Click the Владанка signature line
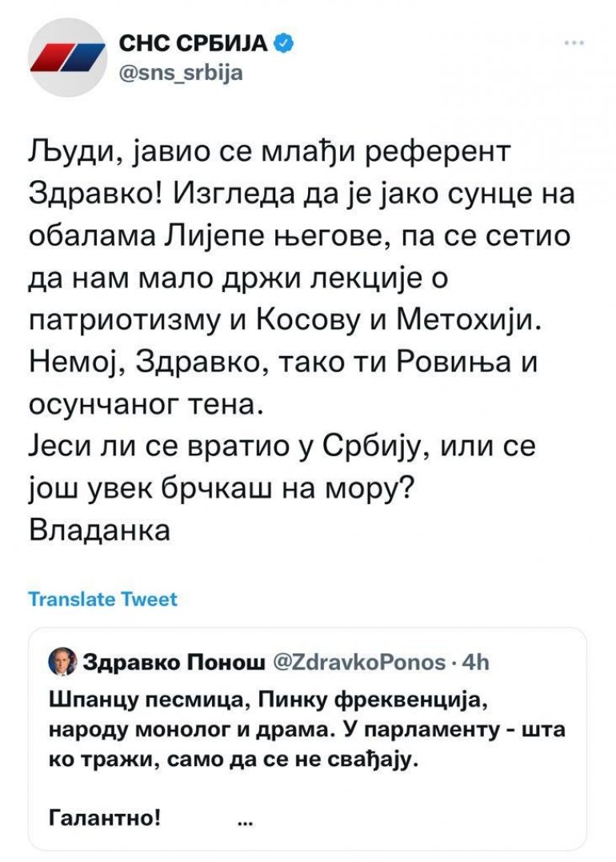 coord(99,531)
